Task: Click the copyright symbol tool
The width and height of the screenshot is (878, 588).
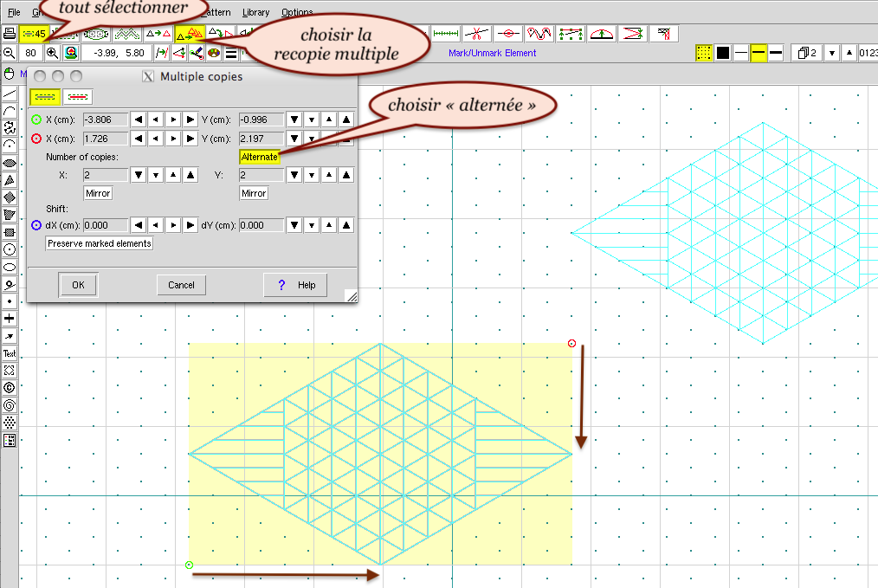Action: pyautogui.click(x=10, y=387)
